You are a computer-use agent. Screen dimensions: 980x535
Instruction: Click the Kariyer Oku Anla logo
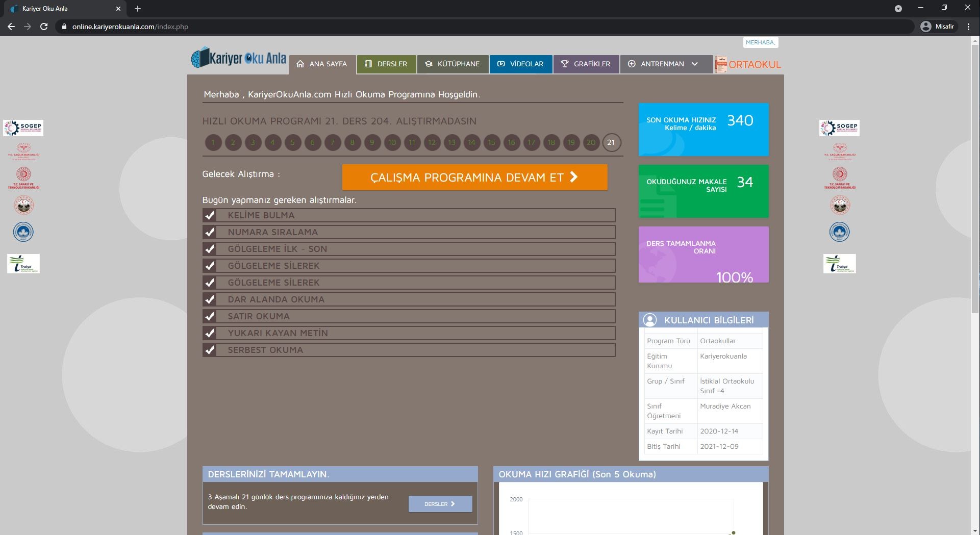238,59
